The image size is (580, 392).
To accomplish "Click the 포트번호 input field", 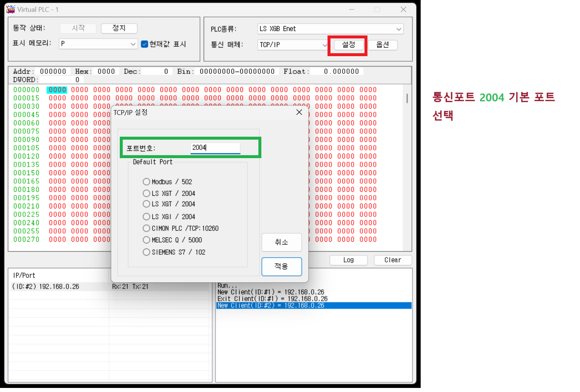I will (216, 148).
